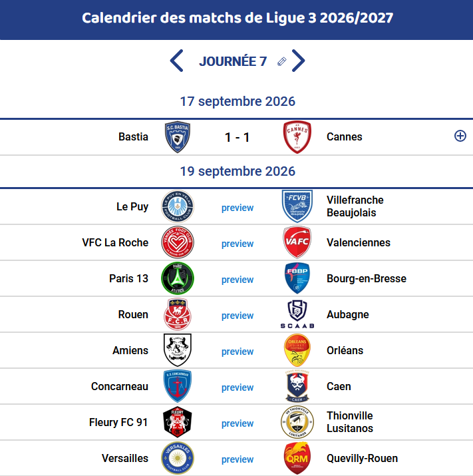Viewport: 473px width, 476px height.
Task: Click the FC Rouen red crest
Action: 178,314
